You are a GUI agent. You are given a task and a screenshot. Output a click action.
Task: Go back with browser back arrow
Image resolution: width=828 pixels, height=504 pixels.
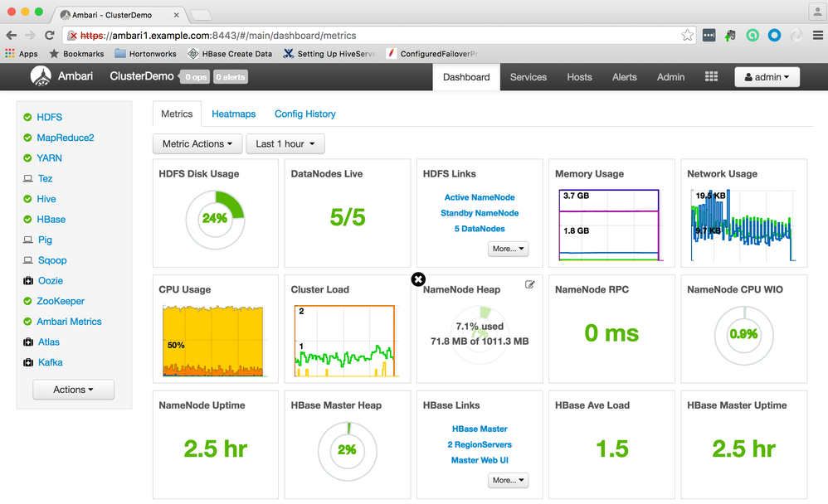tap(12, 36)
